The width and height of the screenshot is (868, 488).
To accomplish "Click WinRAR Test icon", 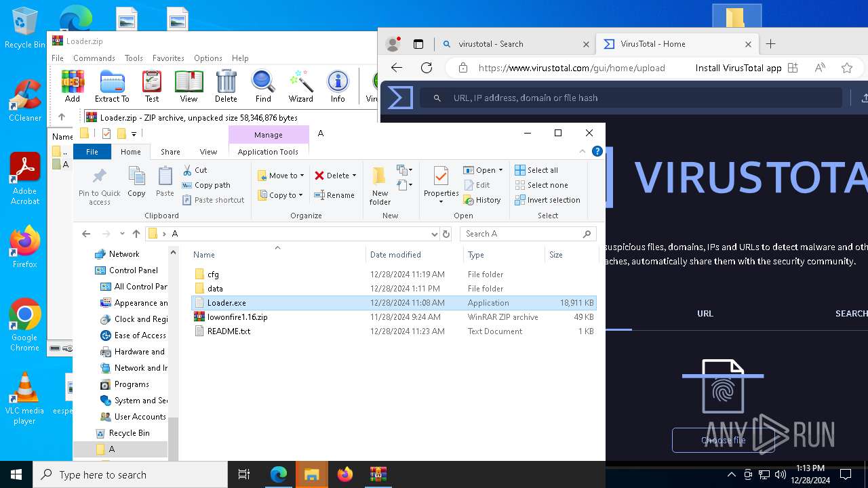I will (x=152, y=86).
